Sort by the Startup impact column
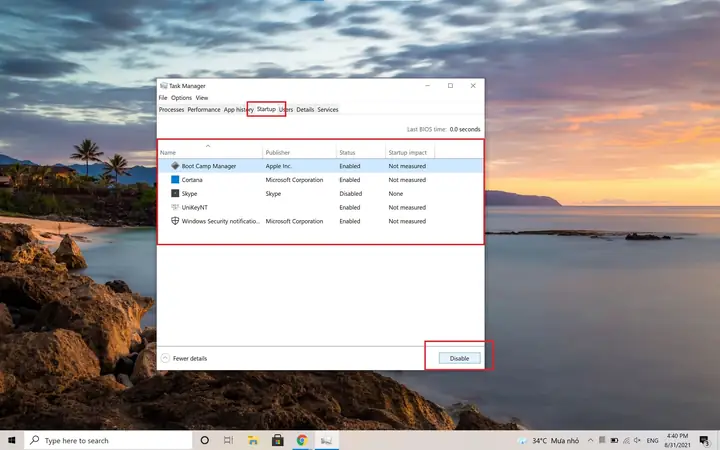720x450 pixels. 410,152
